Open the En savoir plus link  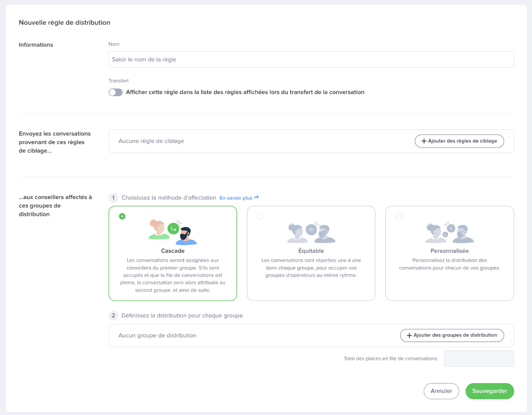(x=236, y=198)
